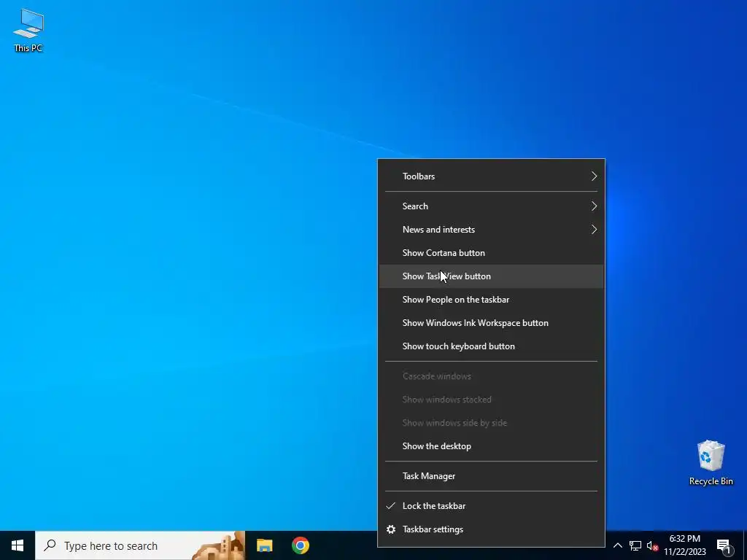The height and width of the screenshot is (560, 747).
Task: Launch Google Chrome from the taskbar
Action: pyautogui.click(x=300, y=545)
